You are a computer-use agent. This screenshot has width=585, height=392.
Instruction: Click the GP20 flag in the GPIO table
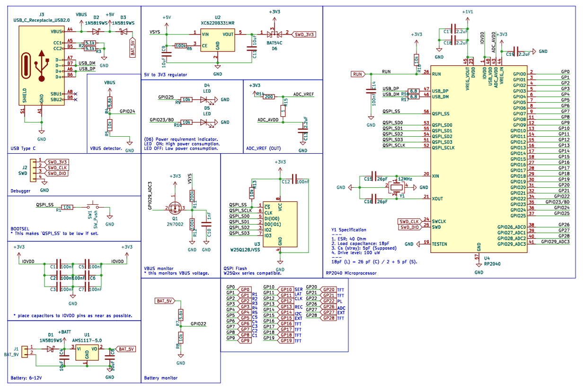(x=328, y=289)
